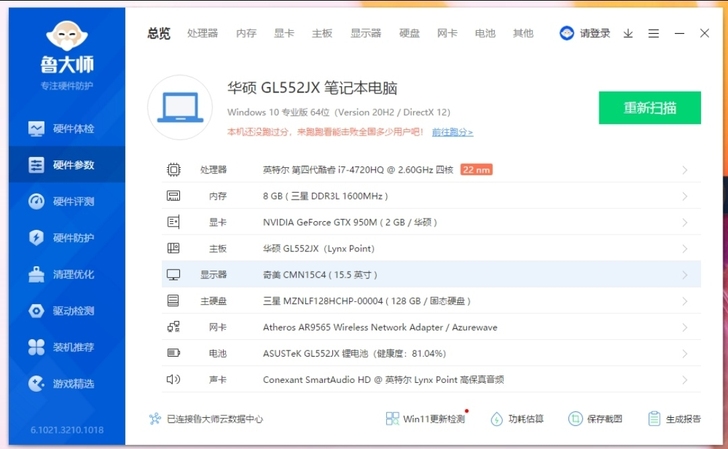This screenshot has height=449, width=728.
Task: Open 硬件防护 shield icon in sidebar
Action: [36, 238]
